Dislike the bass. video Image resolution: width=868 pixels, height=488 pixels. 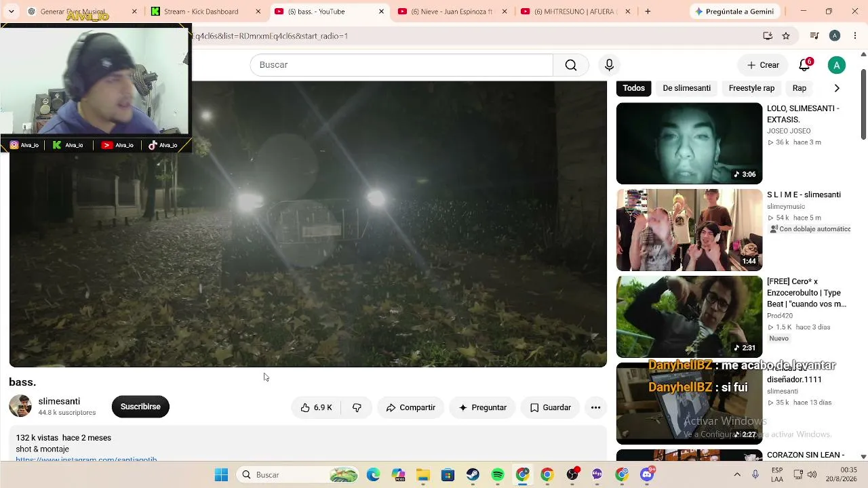(x=357, y=407)
